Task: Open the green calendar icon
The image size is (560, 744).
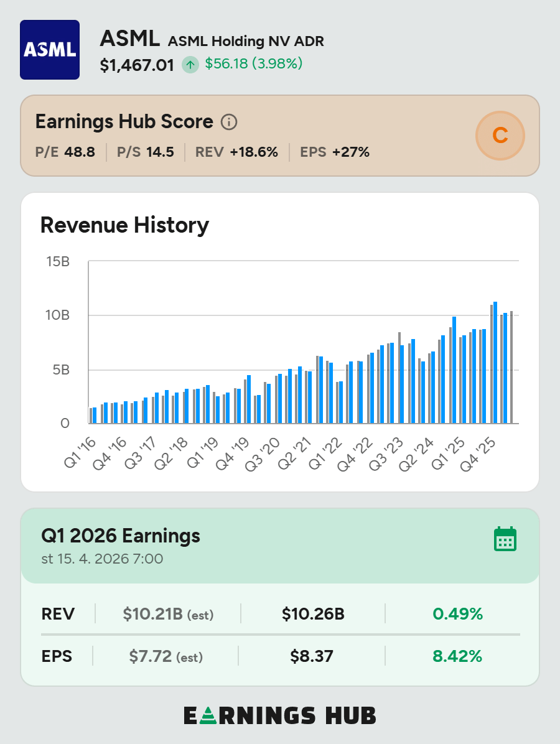Action: point(505,539)
